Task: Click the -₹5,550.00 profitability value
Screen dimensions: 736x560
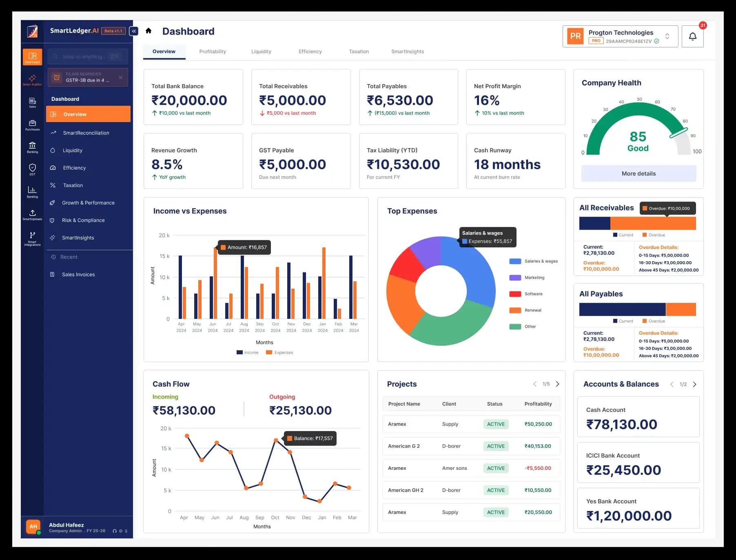Action: [x=538, y=468]
